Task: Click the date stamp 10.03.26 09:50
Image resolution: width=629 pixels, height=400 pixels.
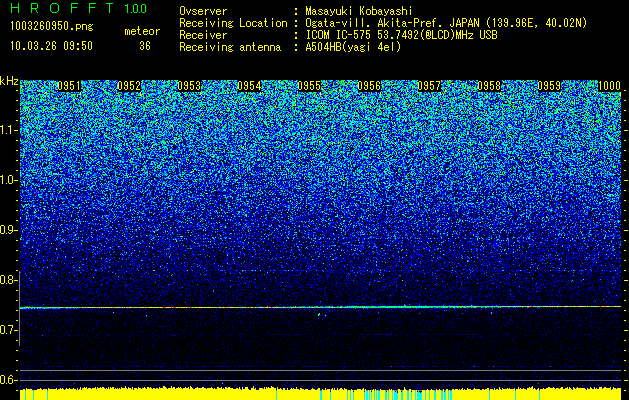Action: tap(51, 46)
